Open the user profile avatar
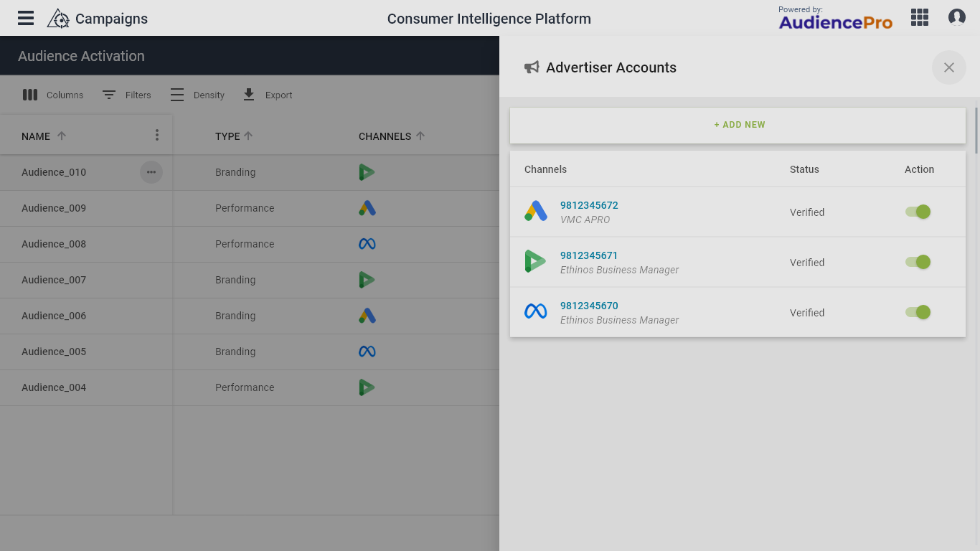Image resolution: width=980 pixels, height=551 pixels. pyautogui.click(x=956, y=18)
